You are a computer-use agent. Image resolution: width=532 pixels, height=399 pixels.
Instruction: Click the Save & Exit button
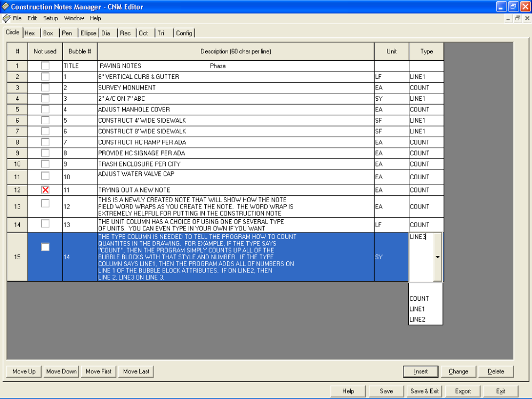(424, 391)
